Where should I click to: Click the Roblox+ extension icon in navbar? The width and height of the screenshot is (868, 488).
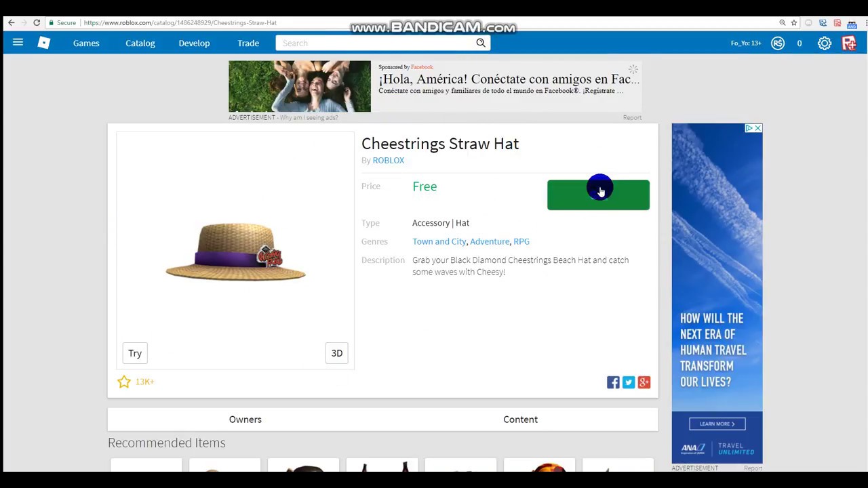coord(849,43)
